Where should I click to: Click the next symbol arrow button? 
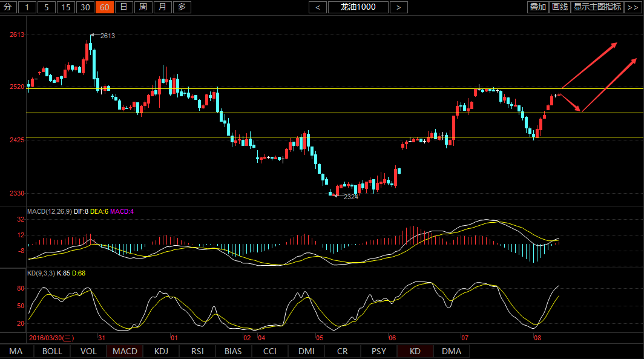(398, 7)
